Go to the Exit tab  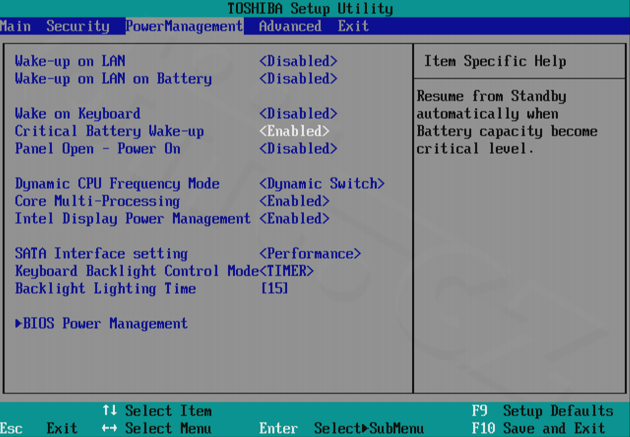point(353,26)
